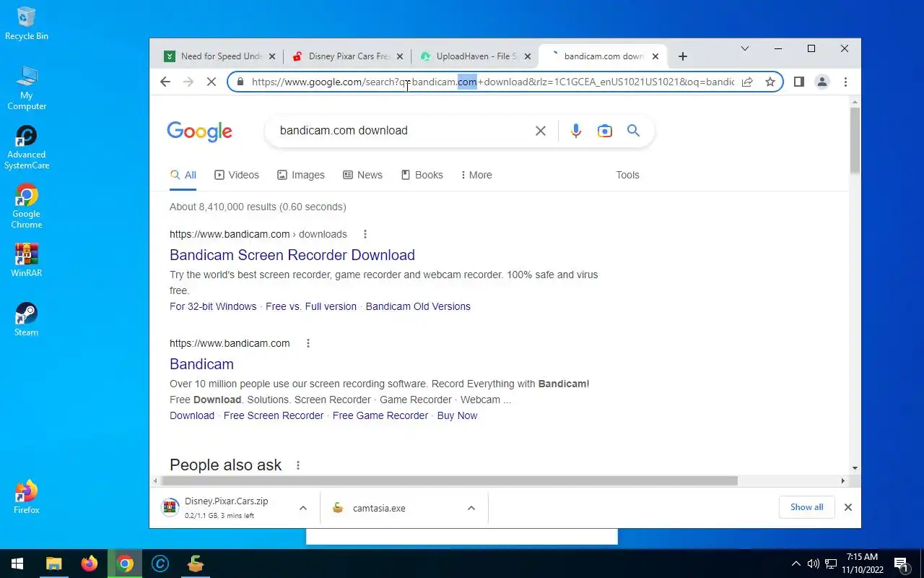Open Chrome three-dot menu
This screenshot has height=578, width=924.
pyautogui.click(x=845, y=82)
